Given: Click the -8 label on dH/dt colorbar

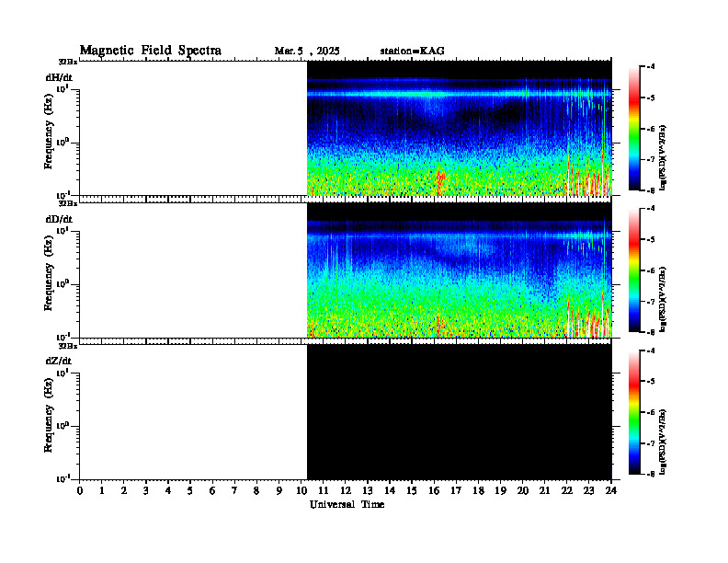Looking at the screenshot, I should [x=650, y=190].
